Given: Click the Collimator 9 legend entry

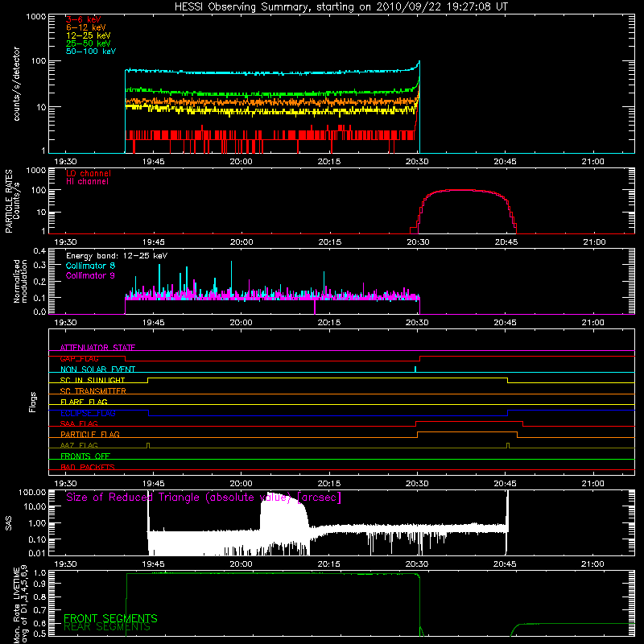Looking at the screenshot, I should click(90, 275).
